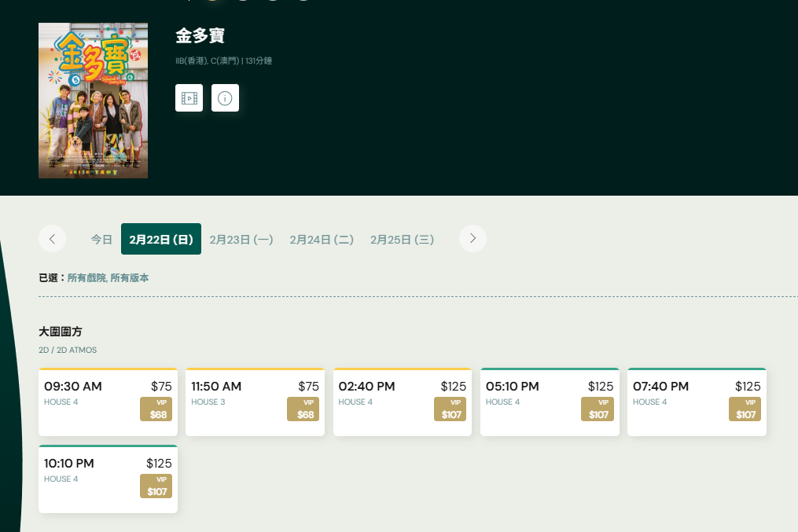Pick the 02:40 PM showtime card
This screenshot has height=532, width=798.
point(381,401)
